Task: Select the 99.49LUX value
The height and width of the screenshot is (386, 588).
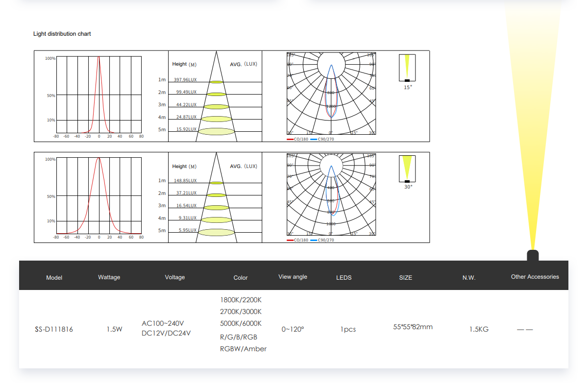Action: (186, 92)
